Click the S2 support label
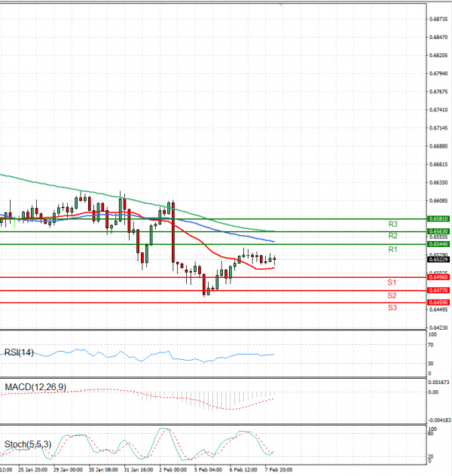Image resolution: width=452 pixels, height=476 pixels. pos(392,296)
